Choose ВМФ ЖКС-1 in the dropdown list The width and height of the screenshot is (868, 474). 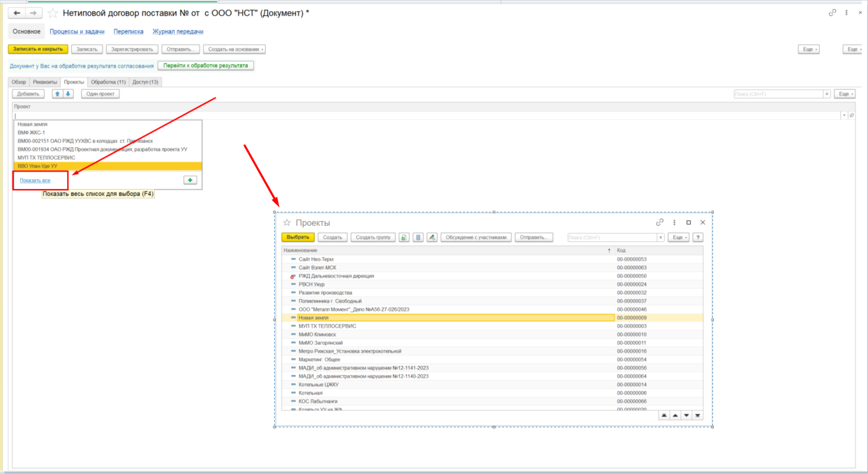pyautogui.click(x=108, y=132)
